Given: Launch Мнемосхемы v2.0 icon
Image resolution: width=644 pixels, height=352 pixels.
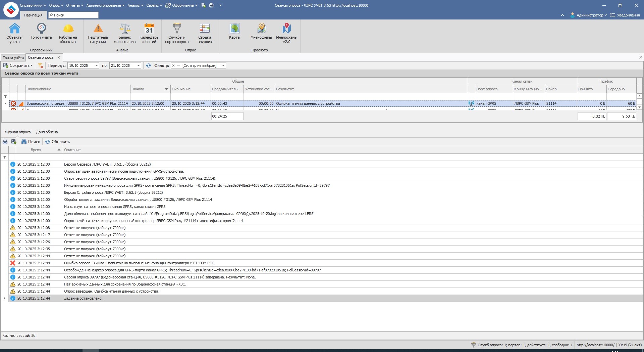Looking at the screenshot, I should (x=286, y=33).
